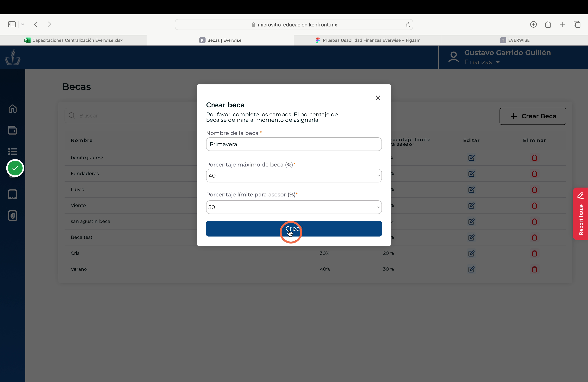This screenshot has height=382, width=588.
Task: Delete the Beca test row
Action: pos(534,237)
